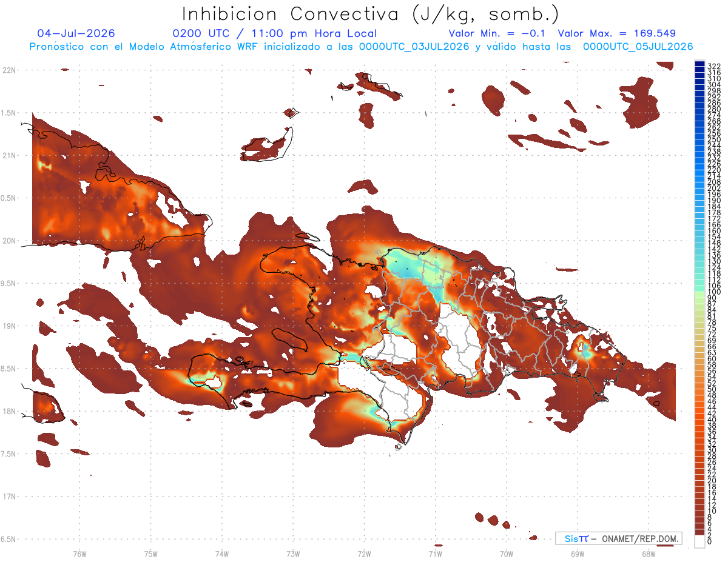728x562 pixels.
Task: Click the '21N' latitude axis label
Action: point(9,156)
